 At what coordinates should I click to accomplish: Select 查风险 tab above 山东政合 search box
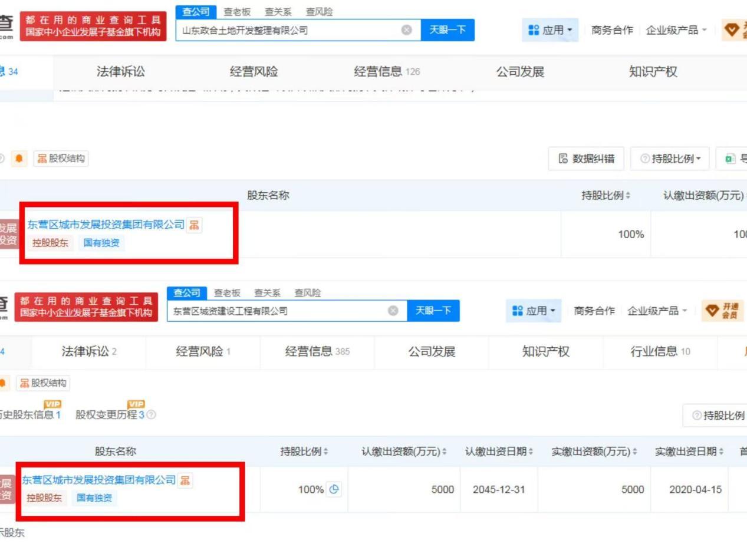click(x=319, y=12)
